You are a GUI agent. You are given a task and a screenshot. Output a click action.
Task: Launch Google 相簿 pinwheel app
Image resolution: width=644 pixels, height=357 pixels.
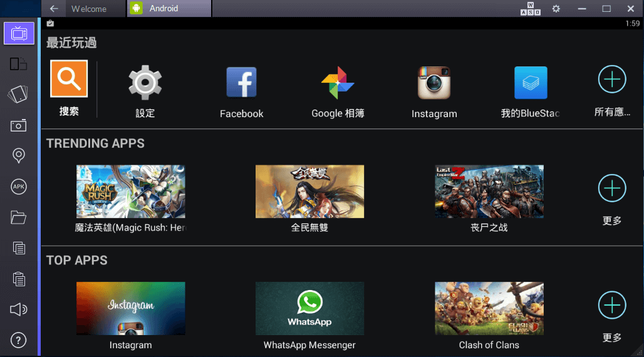pyautogui.click(x=338, y=83)
